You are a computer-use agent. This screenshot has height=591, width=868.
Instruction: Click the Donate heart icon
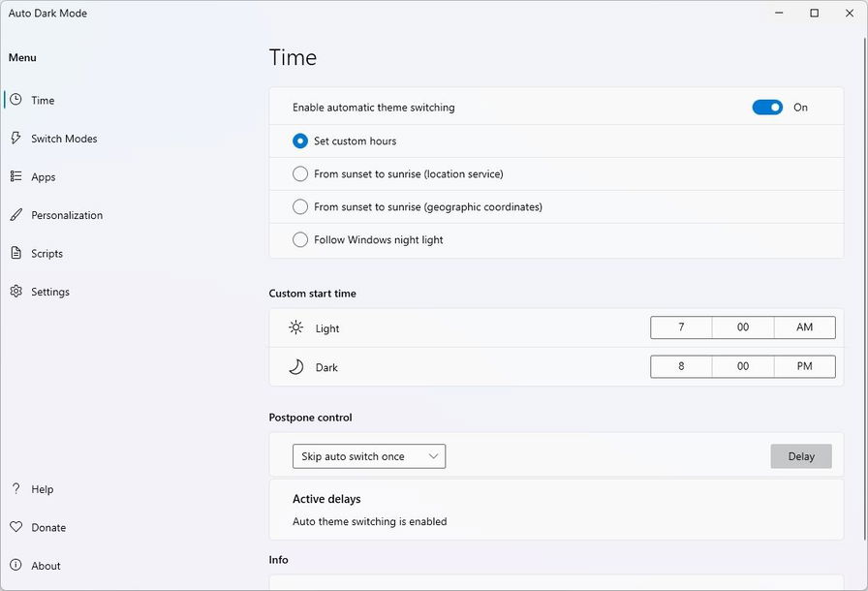15,527
